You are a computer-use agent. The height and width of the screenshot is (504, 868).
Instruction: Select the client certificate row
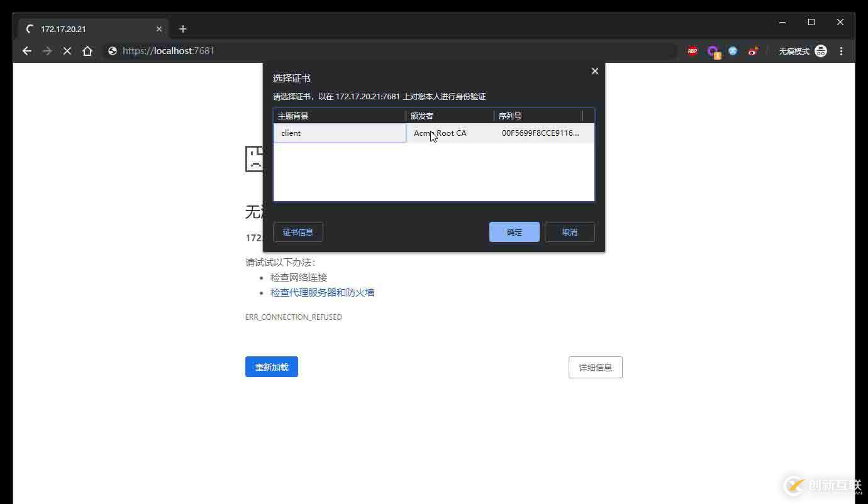(340, 133)
